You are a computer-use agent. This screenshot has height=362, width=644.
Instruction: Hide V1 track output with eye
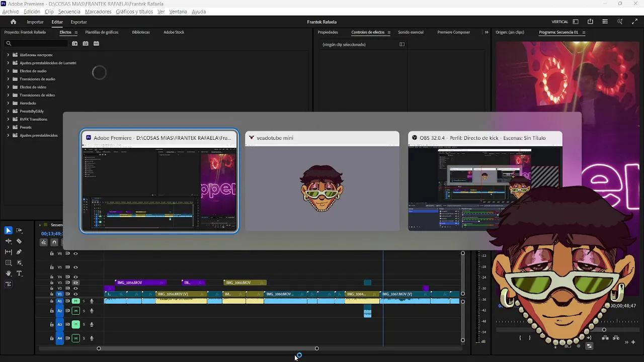tap(75, 294)
